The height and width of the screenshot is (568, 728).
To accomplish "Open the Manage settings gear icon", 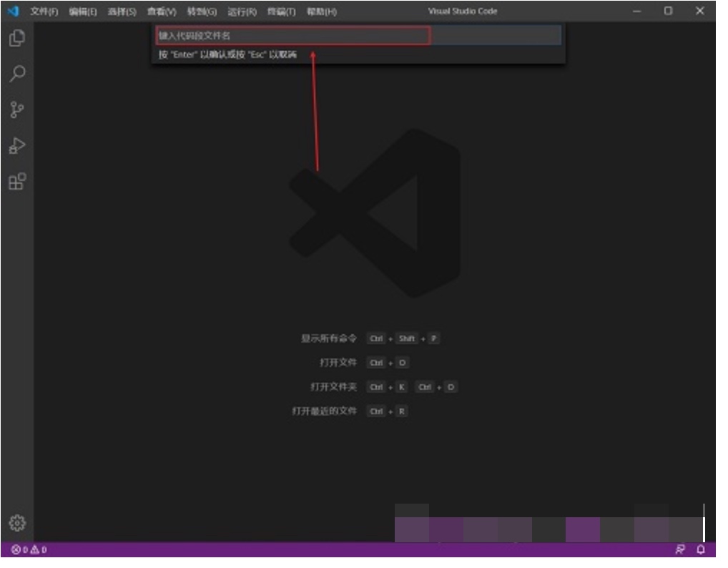I will click(16, 523).
